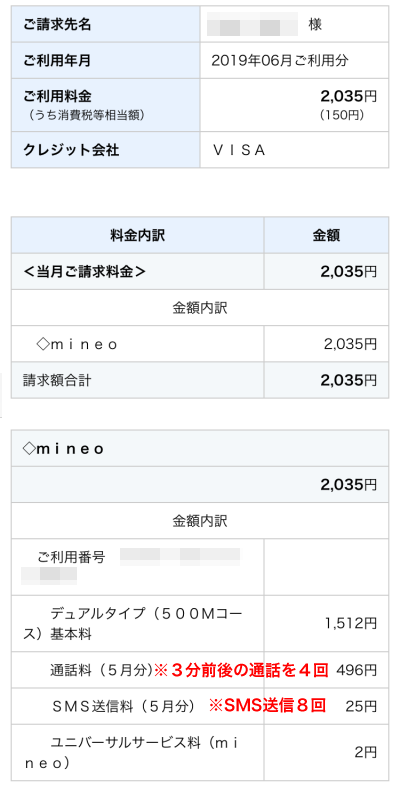
Task: Click the 1,512円 basic fee amount
Action: 351,623
